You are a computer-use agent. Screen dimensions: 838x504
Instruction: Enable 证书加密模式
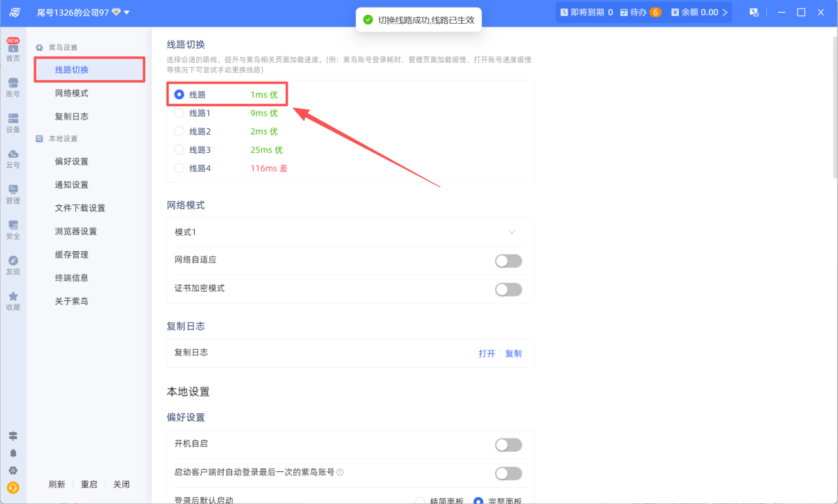[508, 289]
